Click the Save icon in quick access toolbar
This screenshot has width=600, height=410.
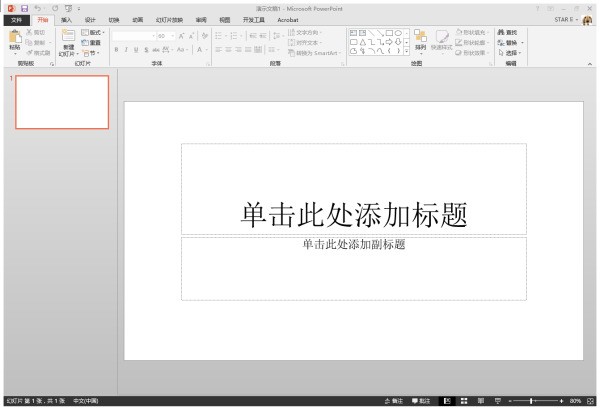pyautogui.click(x=24, y=8)
